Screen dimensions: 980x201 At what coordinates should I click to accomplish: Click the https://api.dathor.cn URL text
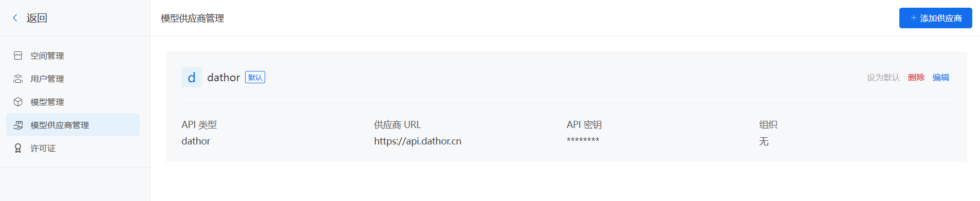(x=418, y=141)
